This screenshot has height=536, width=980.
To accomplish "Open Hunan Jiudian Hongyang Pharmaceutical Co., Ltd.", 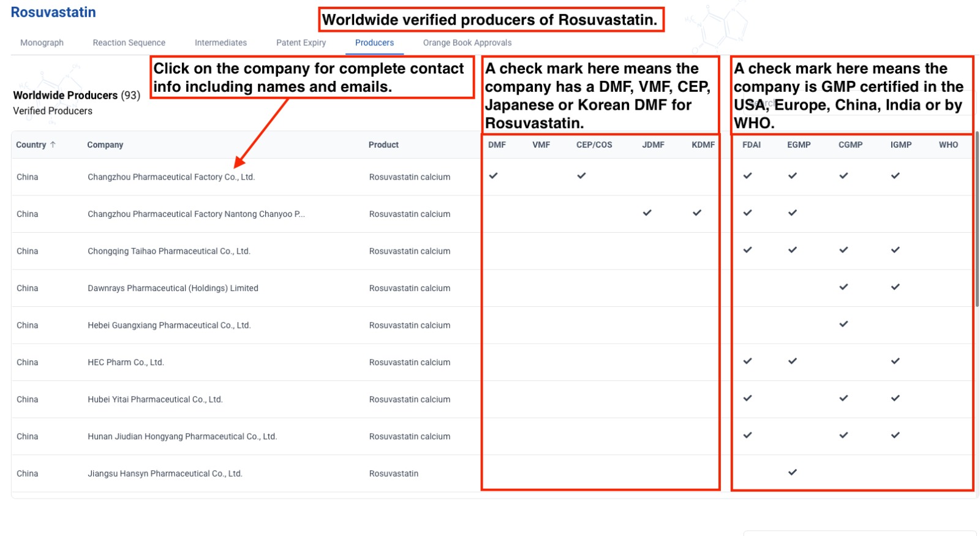I will (x=182, y=436).
